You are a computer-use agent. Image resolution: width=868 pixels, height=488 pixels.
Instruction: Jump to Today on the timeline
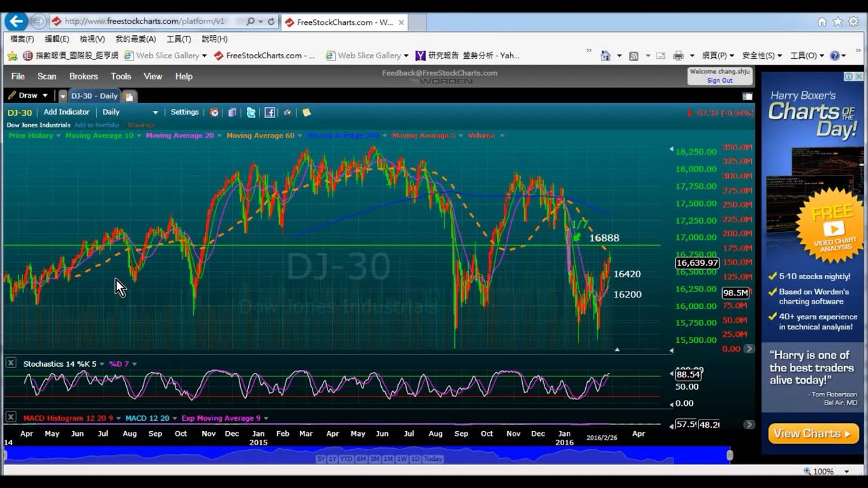click(x=433, y=459)
